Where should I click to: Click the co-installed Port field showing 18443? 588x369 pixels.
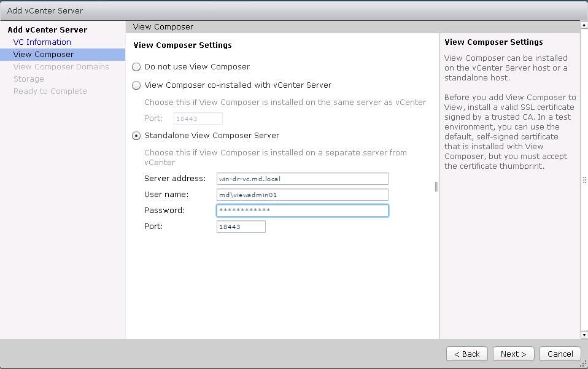198,118
